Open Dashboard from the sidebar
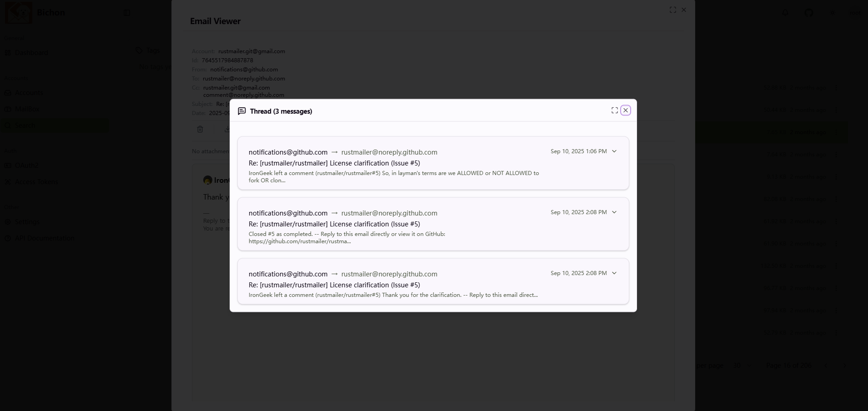 [31, 52]
